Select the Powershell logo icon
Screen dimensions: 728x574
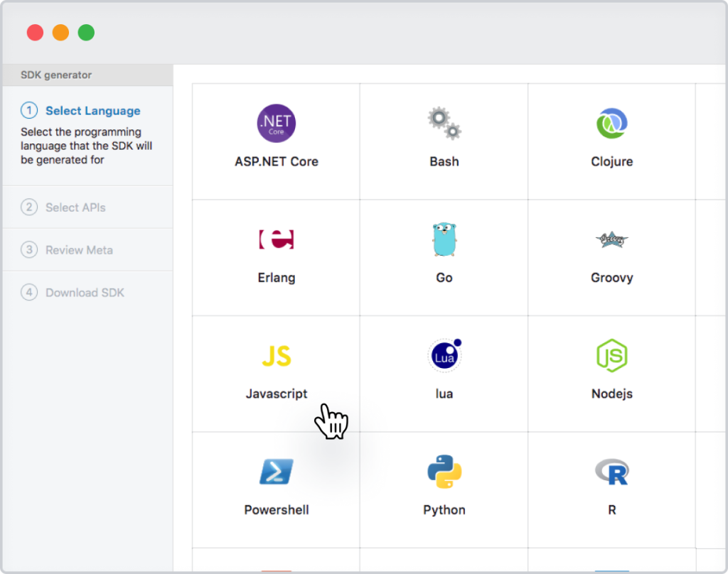tap(277, 472)
